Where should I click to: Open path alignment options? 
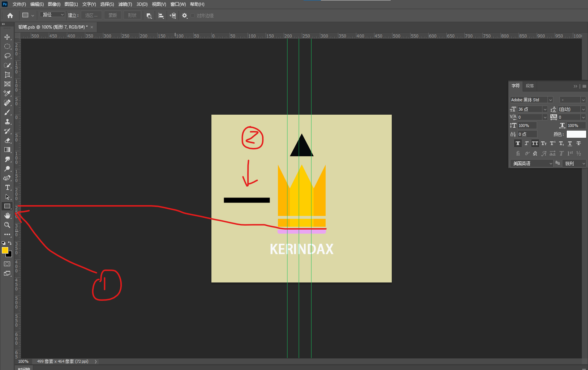click(161, 16)
